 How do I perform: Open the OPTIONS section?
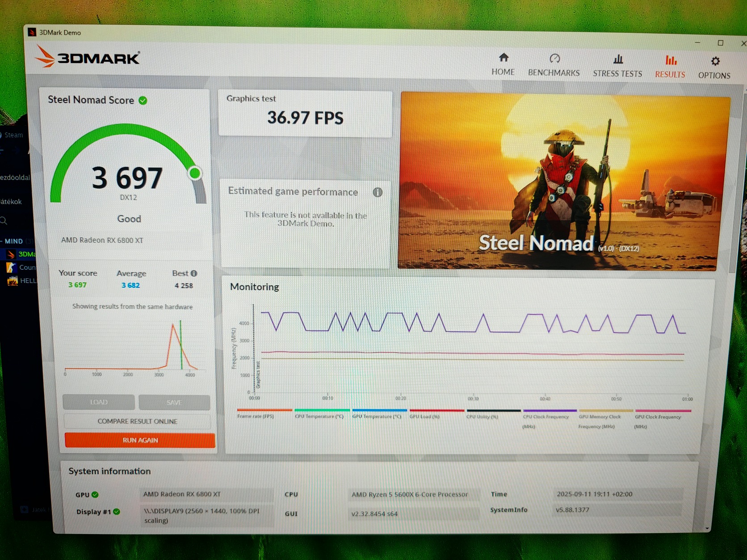(714, 68)
